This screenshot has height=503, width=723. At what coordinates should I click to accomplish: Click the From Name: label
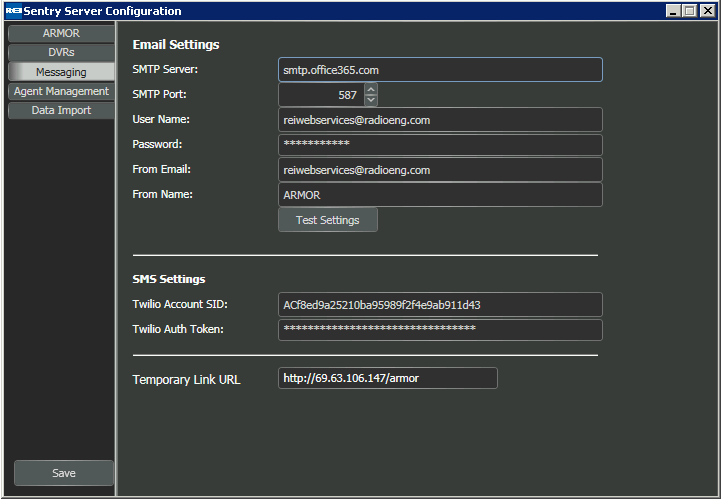[162, 194]
